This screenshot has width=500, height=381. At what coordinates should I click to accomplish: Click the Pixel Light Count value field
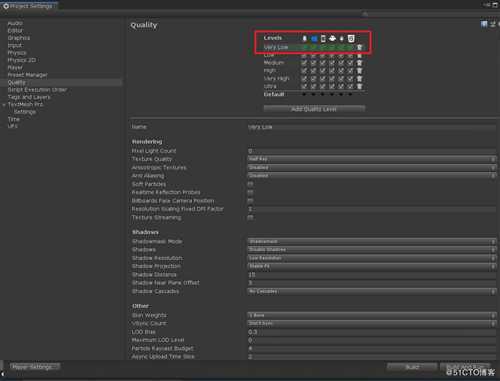(372, 151)
